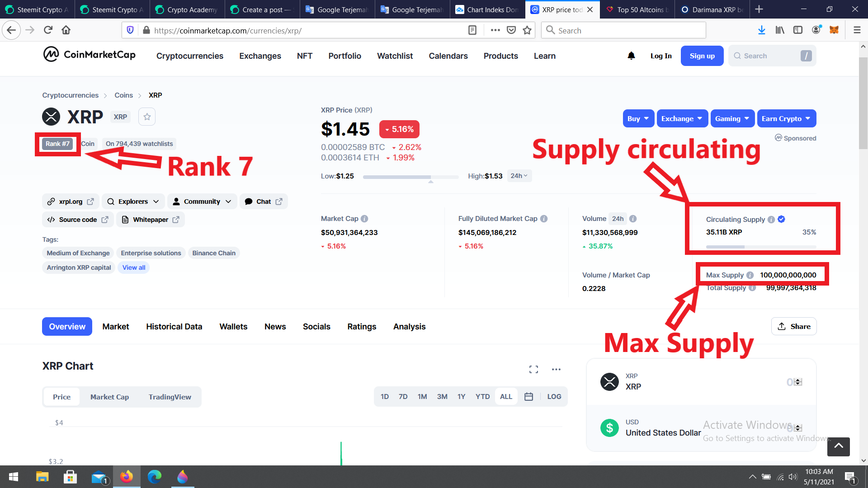868x488 pixels.
Task: Click the XRP coin logo beside title
Action: coord(51,117)
